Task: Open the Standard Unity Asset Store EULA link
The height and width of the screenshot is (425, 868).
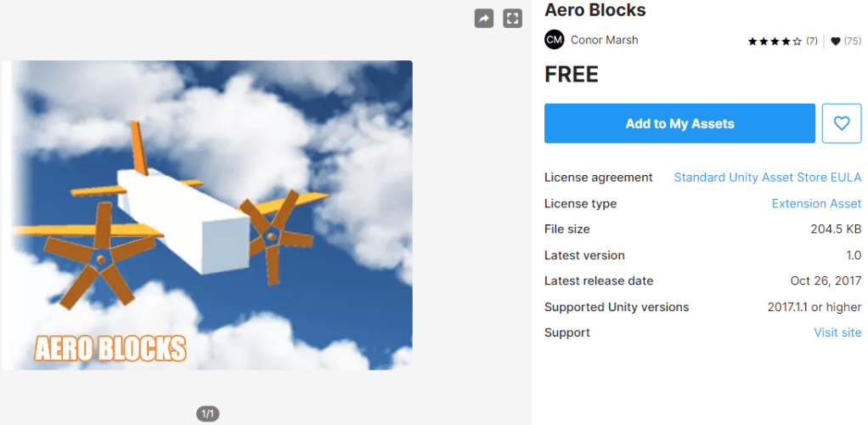Action: tap(767, 178)
